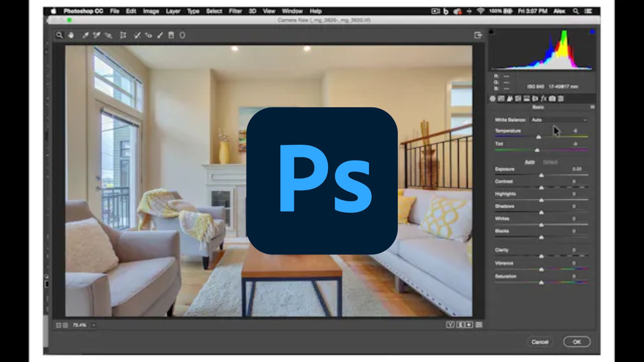
Task: Select the Color Sampler tool
Action: tap(97, 35)
